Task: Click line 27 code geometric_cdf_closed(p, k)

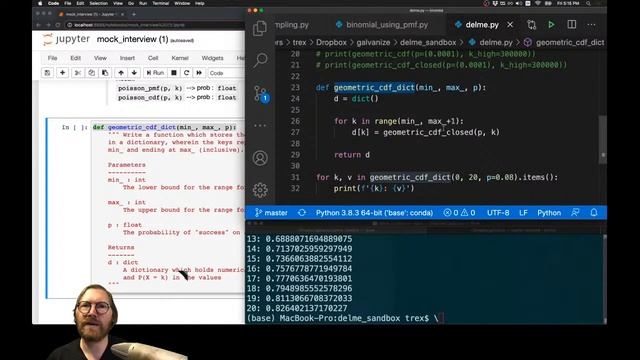Action: (x=441, y=132)
